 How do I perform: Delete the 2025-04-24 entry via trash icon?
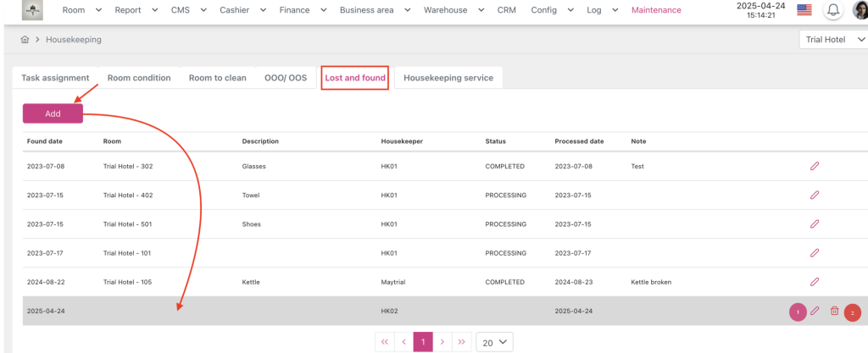pos(834,312)
